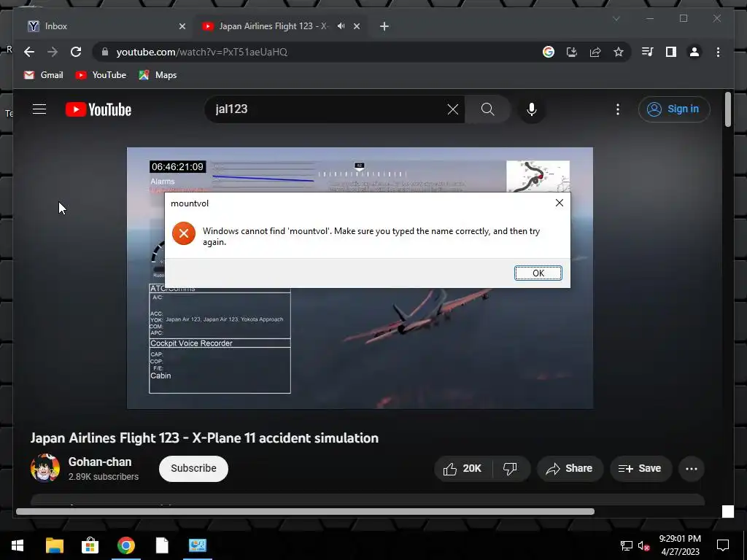Open more actions ellipsis beside Save

(x=692, y=469)
